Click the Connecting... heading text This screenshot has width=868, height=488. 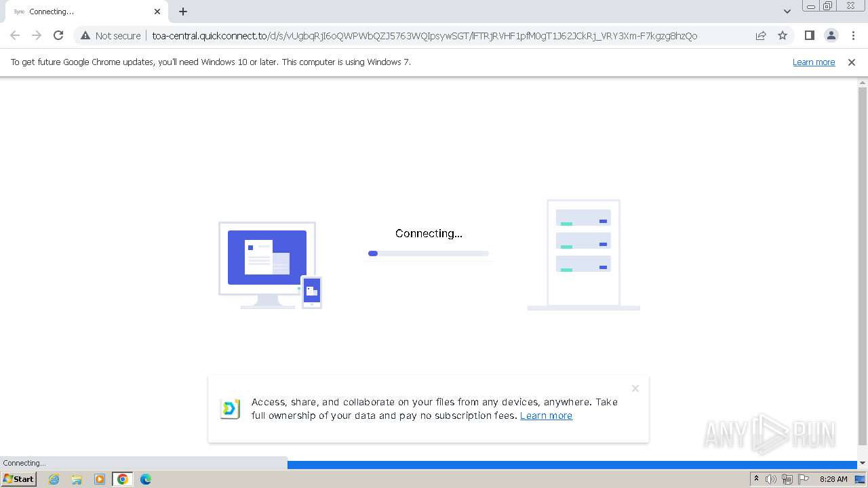point(429,233)
